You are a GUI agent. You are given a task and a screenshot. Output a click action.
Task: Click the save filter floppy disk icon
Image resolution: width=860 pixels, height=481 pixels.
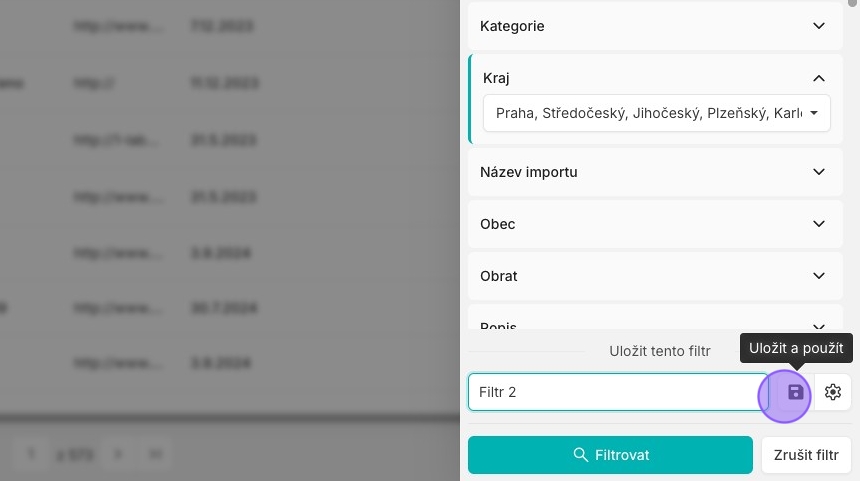tap(795, 392)
